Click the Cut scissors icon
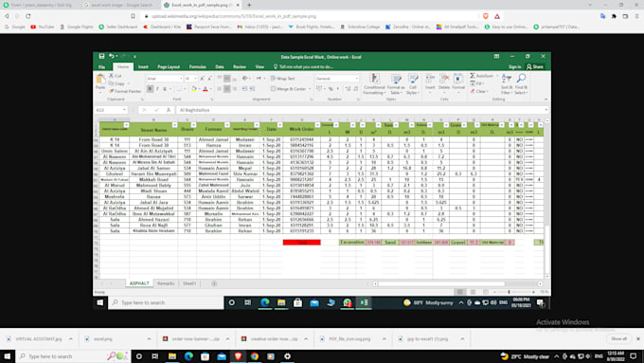 (112, 76)
